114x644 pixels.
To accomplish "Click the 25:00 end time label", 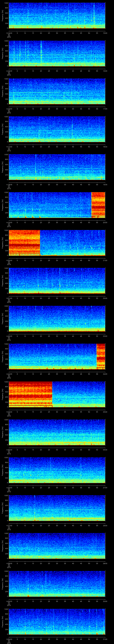I will click(x=105, y=412).
